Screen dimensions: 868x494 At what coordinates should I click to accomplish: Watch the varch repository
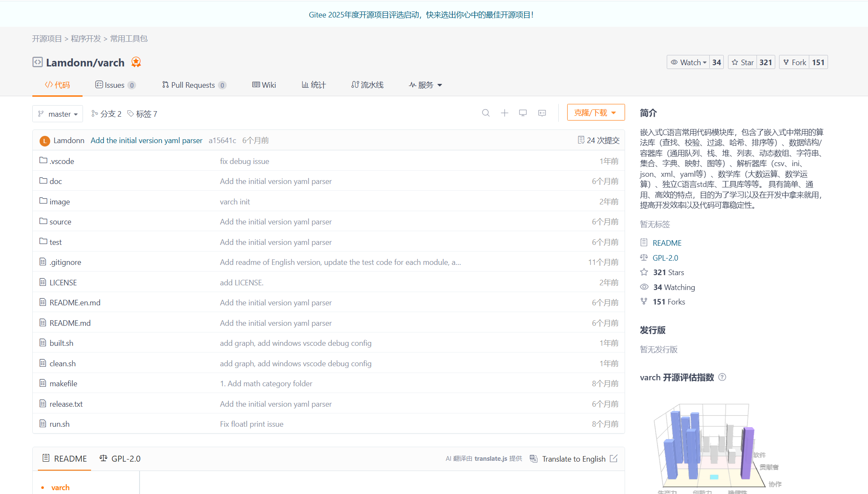(688, 62)
